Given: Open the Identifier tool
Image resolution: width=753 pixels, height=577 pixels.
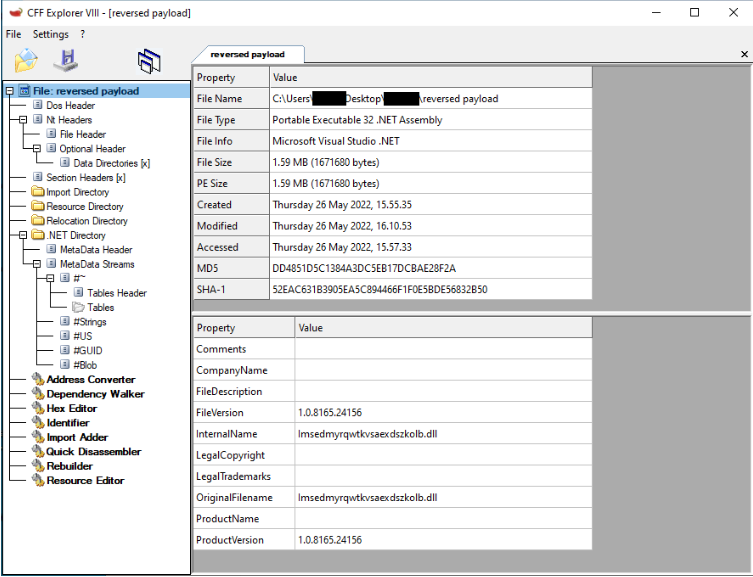Looking at the screenshot, I should pyautogui.click(x=68, y=422).
